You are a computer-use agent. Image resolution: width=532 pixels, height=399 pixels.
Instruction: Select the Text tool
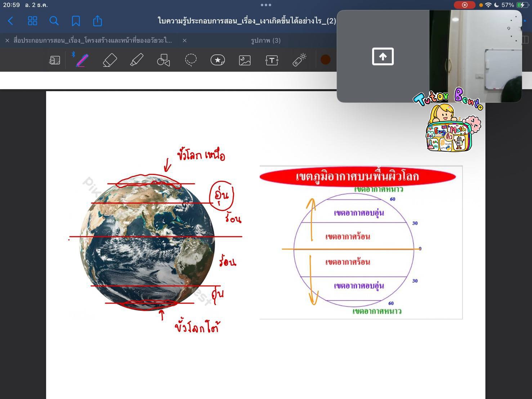(x=272, y=60)
